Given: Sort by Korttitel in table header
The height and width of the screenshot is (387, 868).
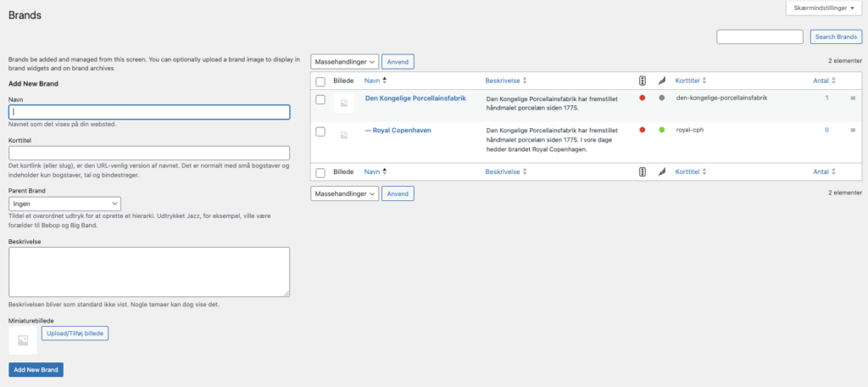Looking at the screenshot, I should [691, 81].
